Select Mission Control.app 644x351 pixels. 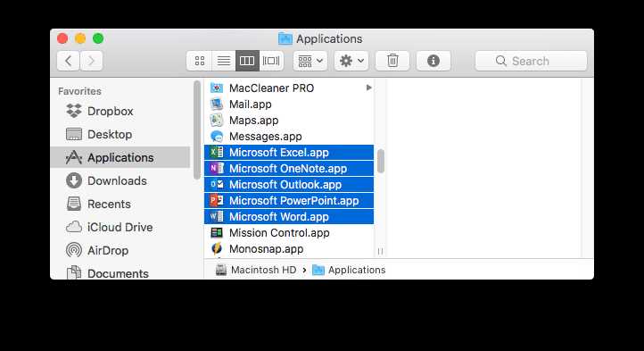[x=289, y=232]
